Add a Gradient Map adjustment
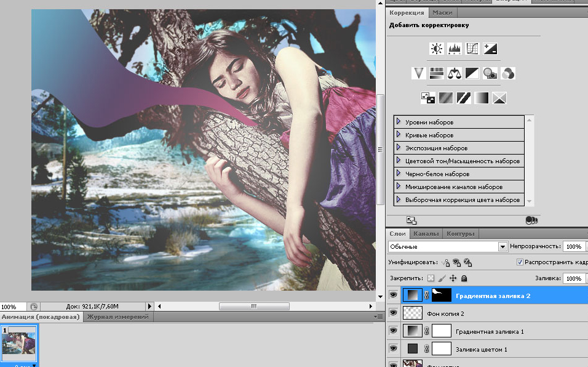Image resolution: width=588 pixels, height=367 pixels. [x=482, y=98]
